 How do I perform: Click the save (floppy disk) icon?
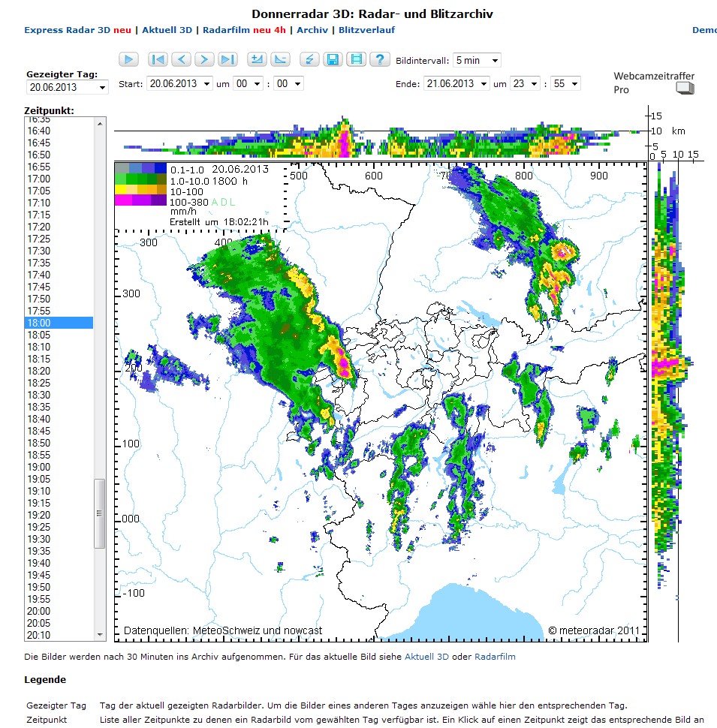pyautogui.click(x=333, y=59)
